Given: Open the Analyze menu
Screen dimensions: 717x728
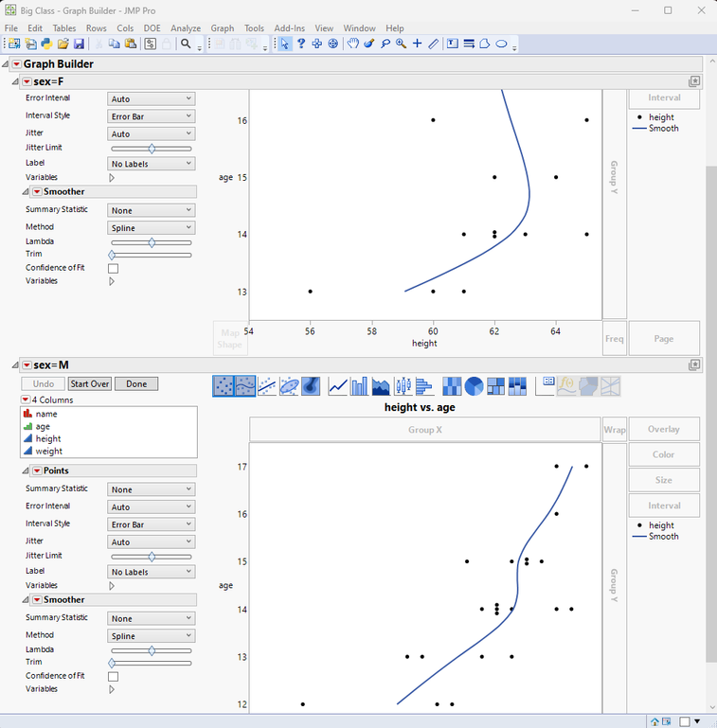Looking at the screenshot, I should (186, 28).
